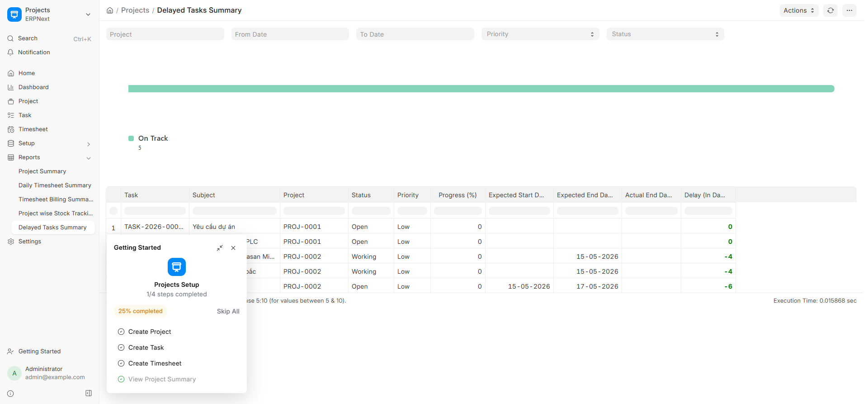The height and width of the screenshot is (404, 868).
Task: Select the View Project Summary step
Action: [x=161, y=379]
